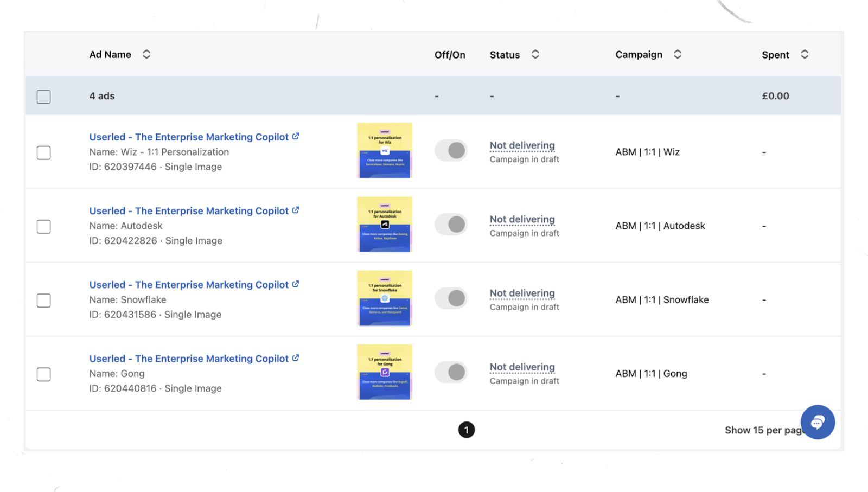Click the Spent column header
This screenshot has height=492, width=868.
[x=775, y=55]
